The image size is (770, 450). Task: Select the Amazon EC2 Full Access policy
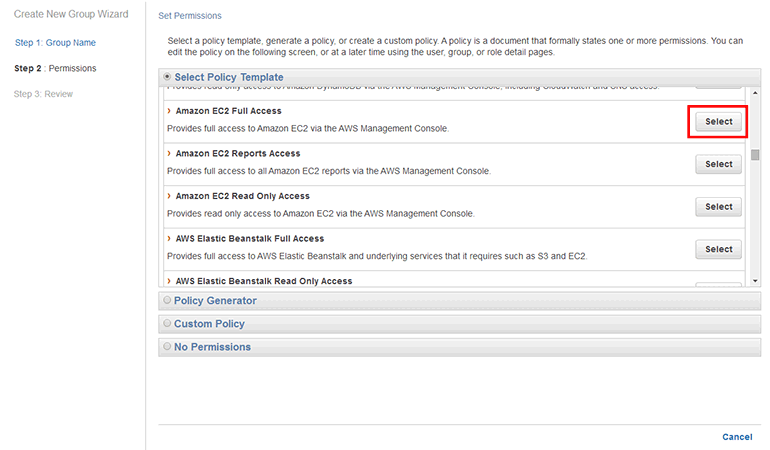tap(718, 122)
